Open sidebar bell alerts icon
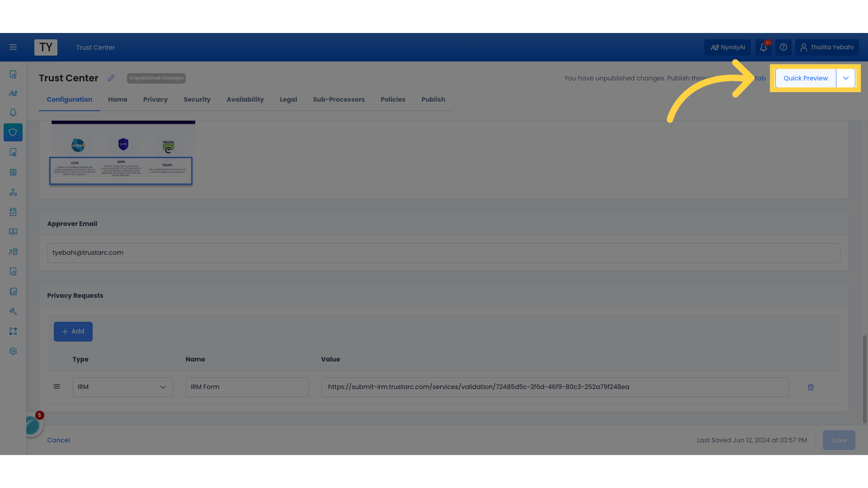 click(13, 113)
